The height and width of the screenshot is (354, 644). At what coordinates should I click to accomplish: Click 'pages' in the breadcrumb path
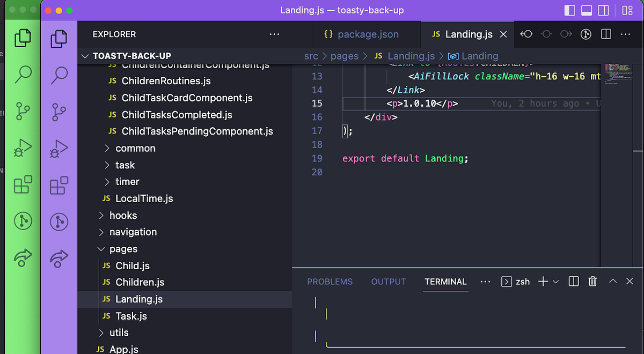coord(345,56)
